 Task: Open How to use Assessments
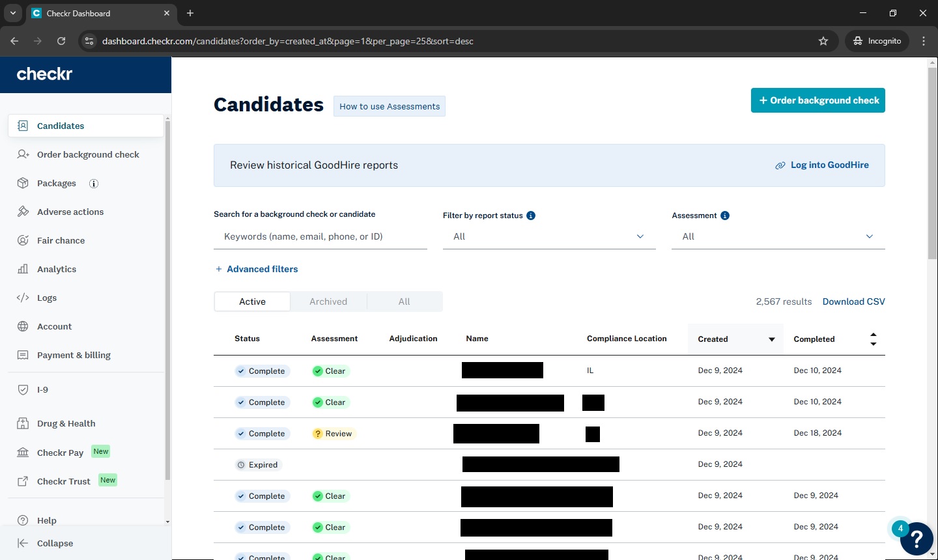(390, 106)
